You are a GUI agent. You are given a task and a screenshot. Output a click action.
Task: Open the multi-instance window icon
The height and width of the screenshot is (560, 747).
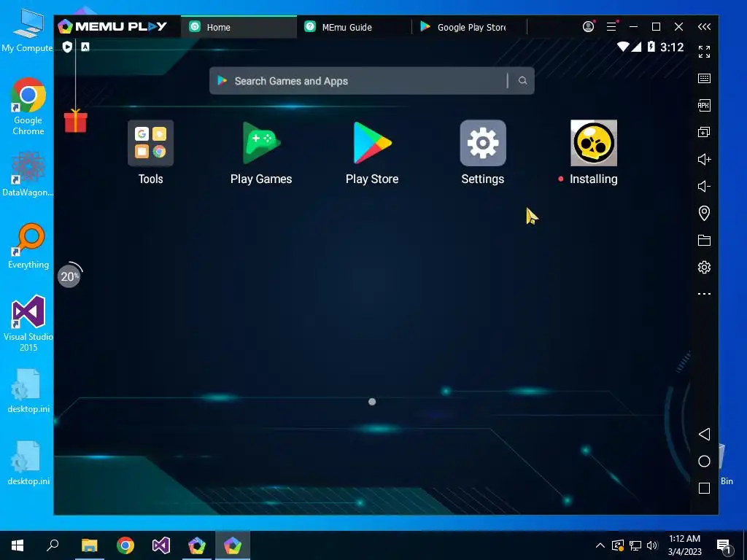pyautogui.click(x=704, y=133)
